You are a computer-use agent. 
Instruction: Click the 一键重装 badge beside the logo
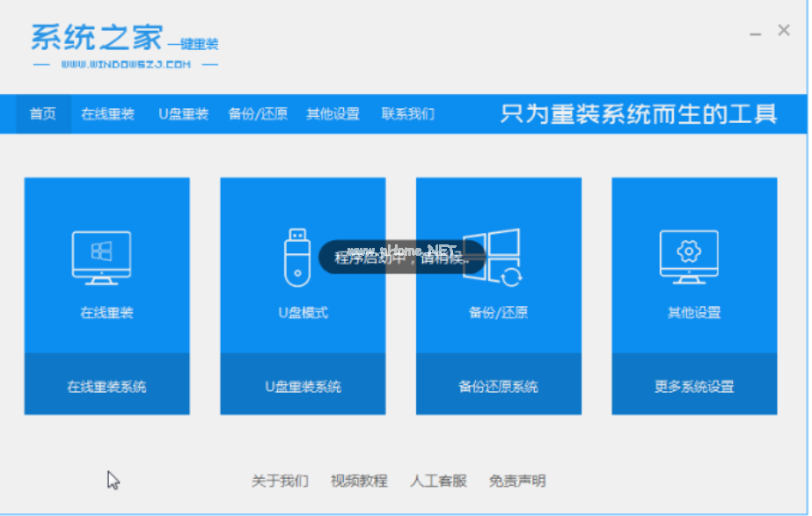[195, 44]
